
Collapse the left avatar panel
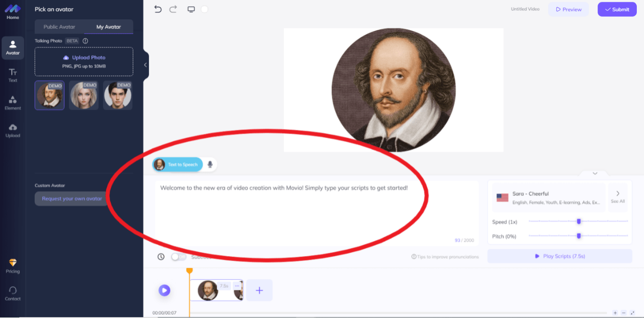pos(145,65)
